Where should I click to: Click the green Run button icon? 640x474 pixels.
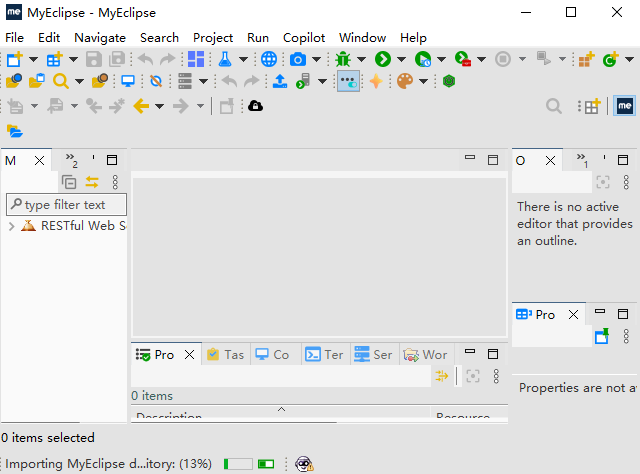(382, 60)
